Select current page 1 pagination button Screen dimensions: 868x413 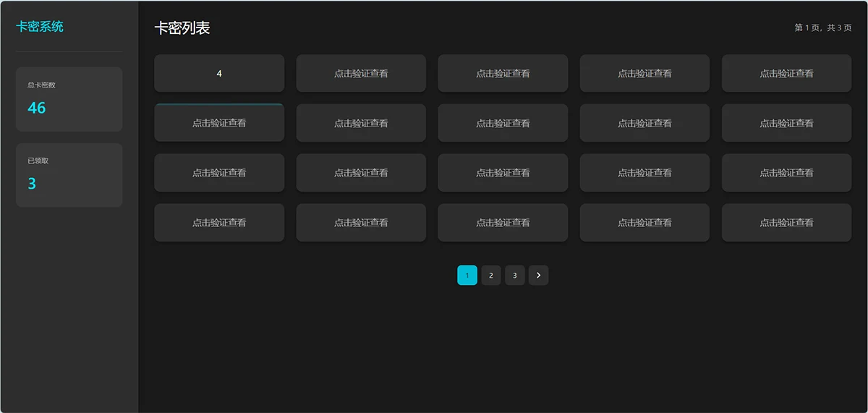click(467, 275)
